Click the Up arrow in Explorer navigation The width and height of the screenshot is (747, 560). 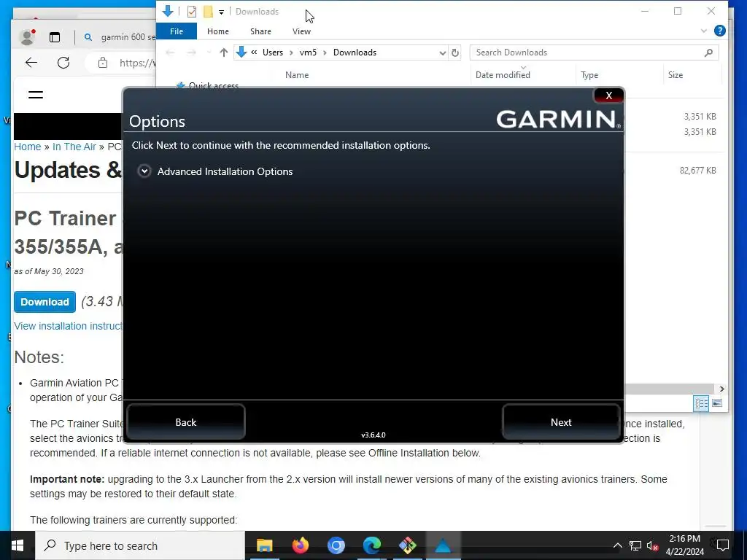tap(223, 52)
